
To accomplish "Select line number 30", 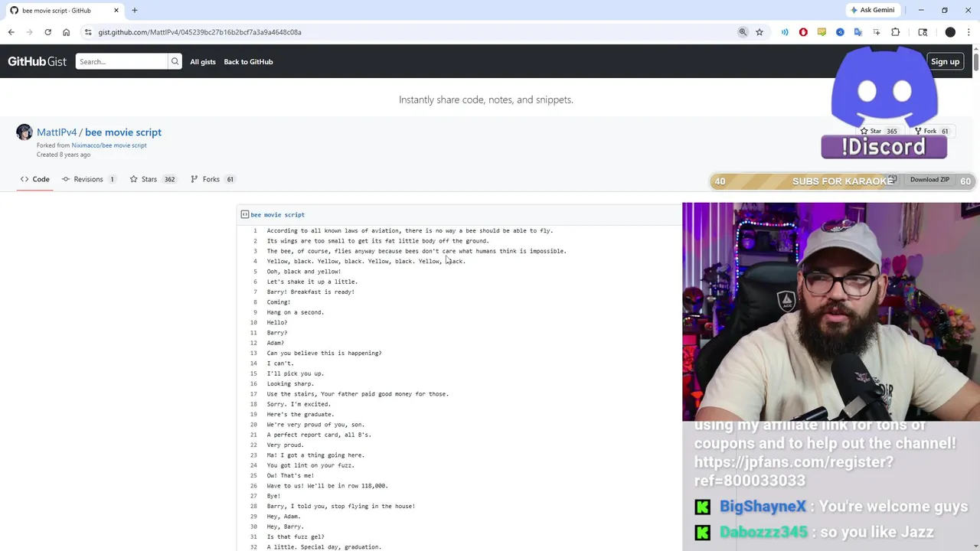I will (x=253, y=527).
